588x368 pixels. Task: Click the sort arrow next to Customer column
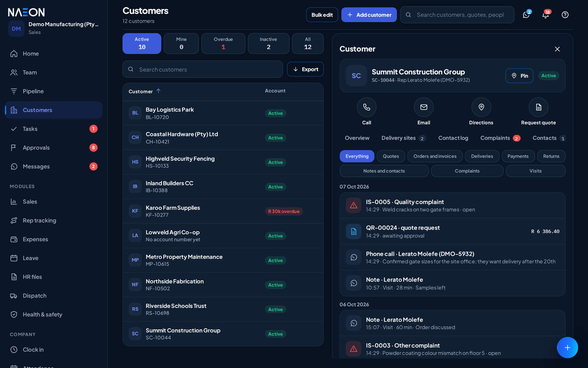[158, 91]
